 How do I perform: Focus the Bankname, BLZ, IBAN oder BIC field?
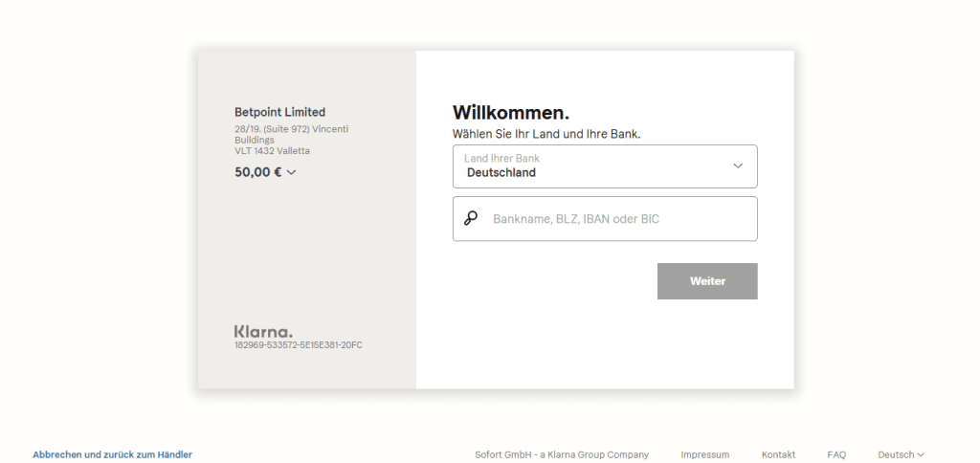point(605,219)
